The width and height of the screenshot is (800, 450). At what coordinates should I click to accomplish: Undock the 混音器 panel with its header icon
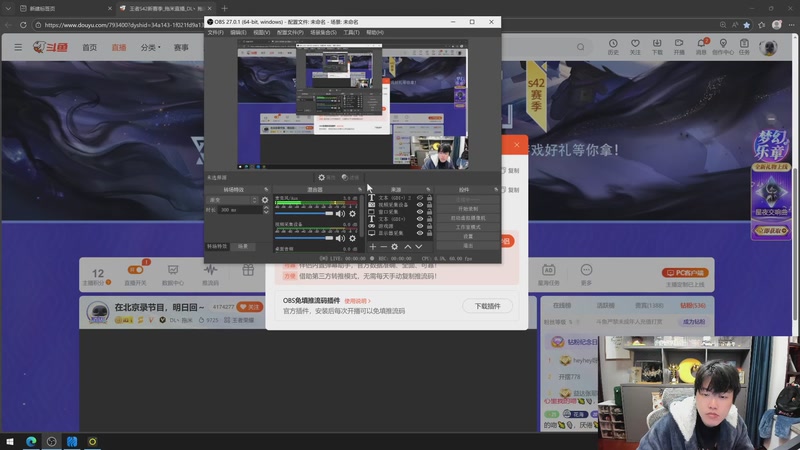359,189
